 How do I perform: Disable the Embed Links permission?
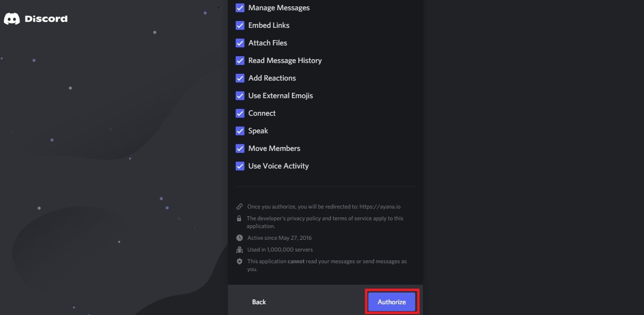(x=240, y=25)
